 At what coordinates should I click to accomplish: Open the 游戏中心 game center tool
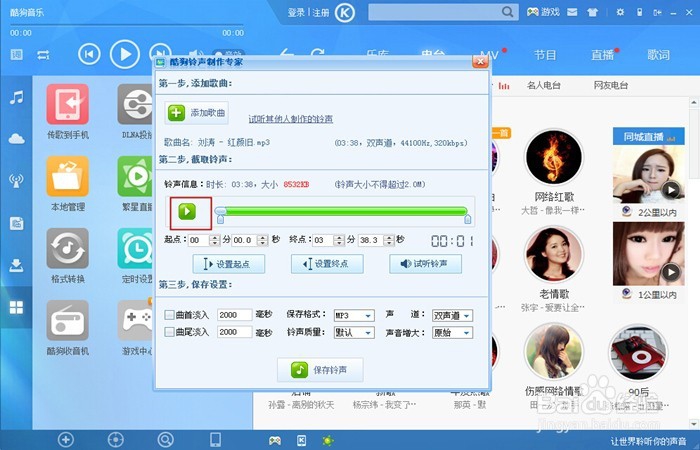(135, 328)
